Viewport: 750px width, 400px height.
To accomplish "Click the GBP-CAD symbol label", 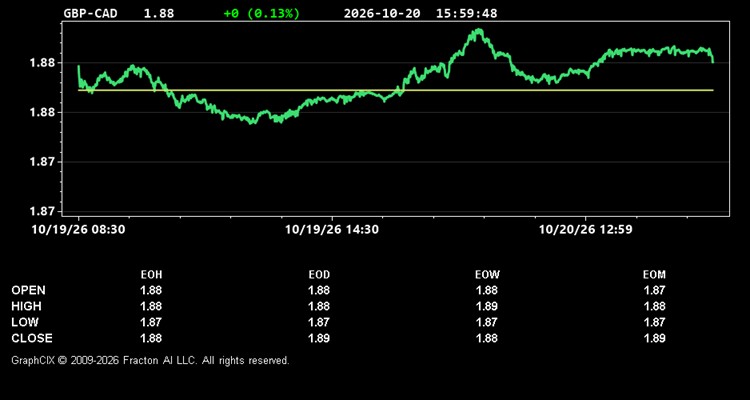I will coord(90,13).
